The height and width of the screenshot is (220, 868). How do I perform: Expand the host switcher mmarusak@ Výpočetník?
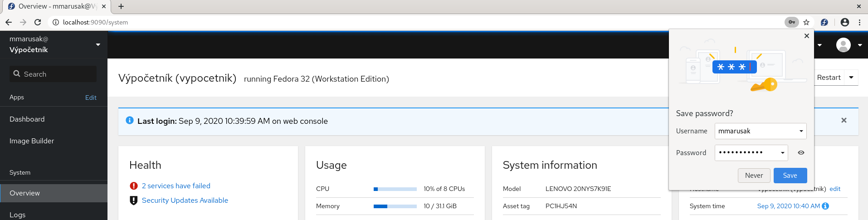coord(54,44)
